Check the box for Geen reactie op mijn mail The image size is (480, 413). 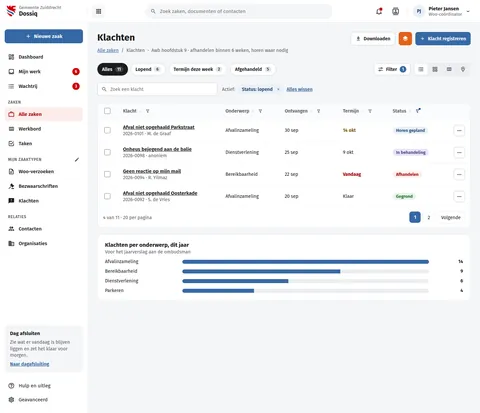point(107,174)
